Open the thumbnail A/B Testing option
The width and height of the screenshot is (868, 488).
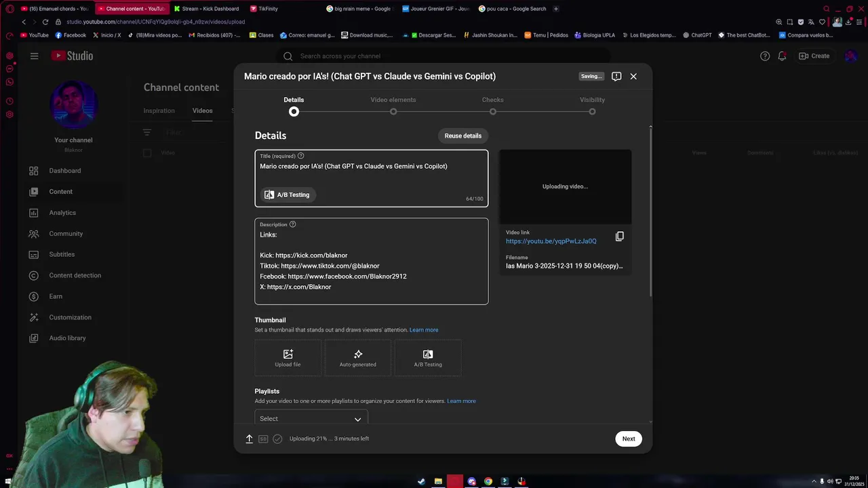click(x=428, y=358)
